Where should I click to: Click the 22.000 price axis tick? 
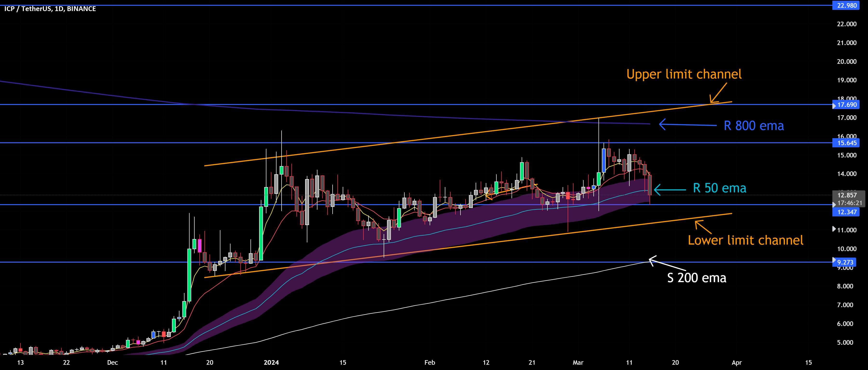click(847, 24)
